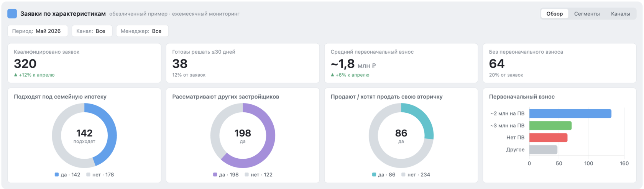Switch to the Каналы tab
The width and height of the screenshot is (644, 189).
(620, 14)
